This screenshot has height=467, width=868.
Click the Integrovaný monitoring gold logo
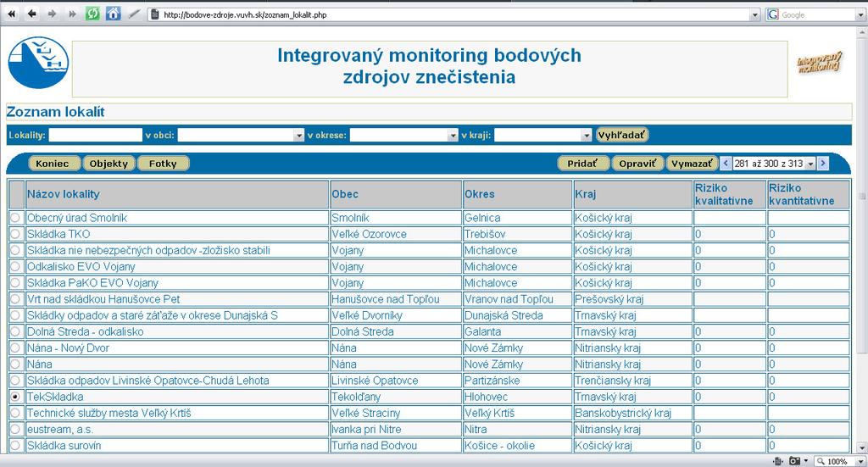pos(819,63)
